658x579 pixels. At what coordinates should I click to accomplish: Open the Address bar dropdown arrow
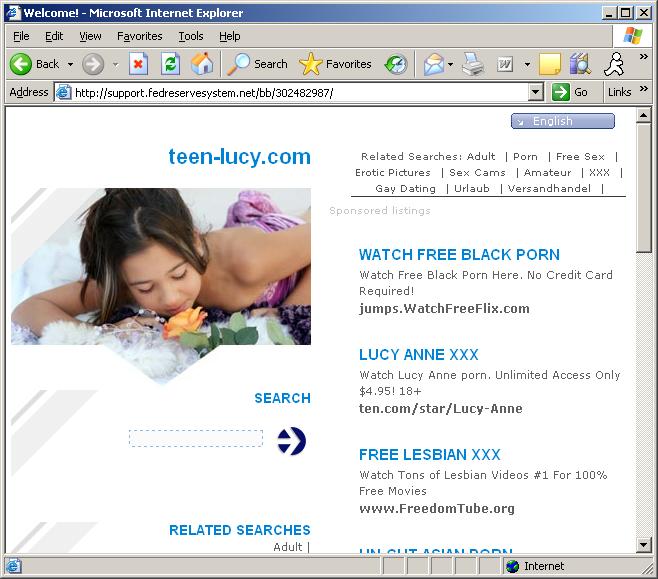click(535, 92)
